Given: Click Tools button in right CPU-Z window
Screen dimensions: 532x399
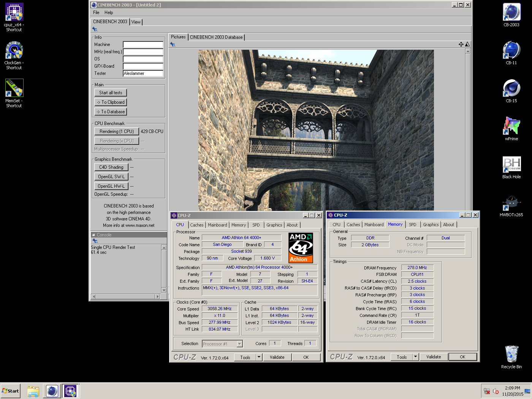Looking at the screenshot, I should coord(402,357).
